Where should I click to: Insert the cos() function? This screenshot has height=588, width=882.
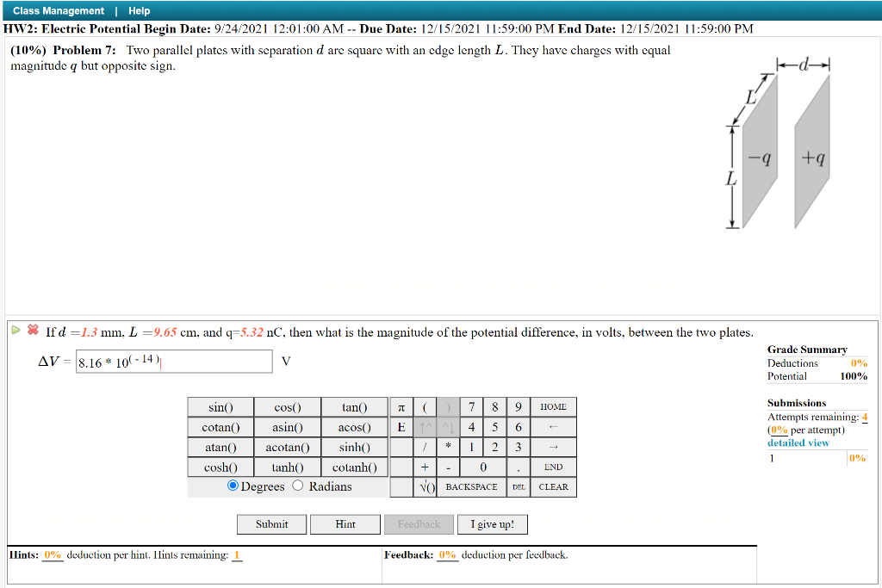tap(288, 407)
